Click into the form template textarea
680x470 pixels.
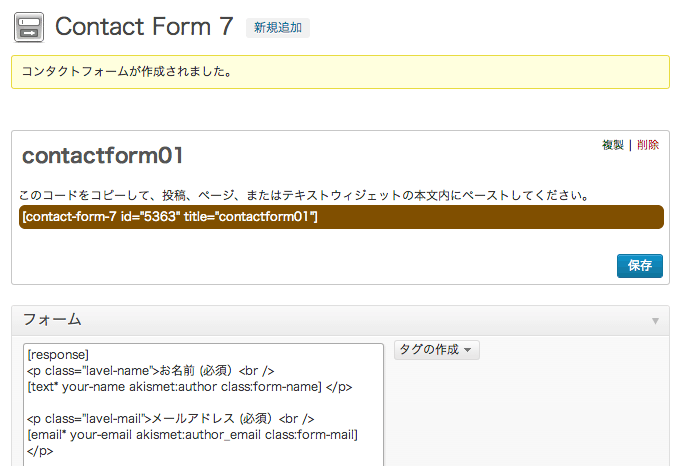(203, 405)
